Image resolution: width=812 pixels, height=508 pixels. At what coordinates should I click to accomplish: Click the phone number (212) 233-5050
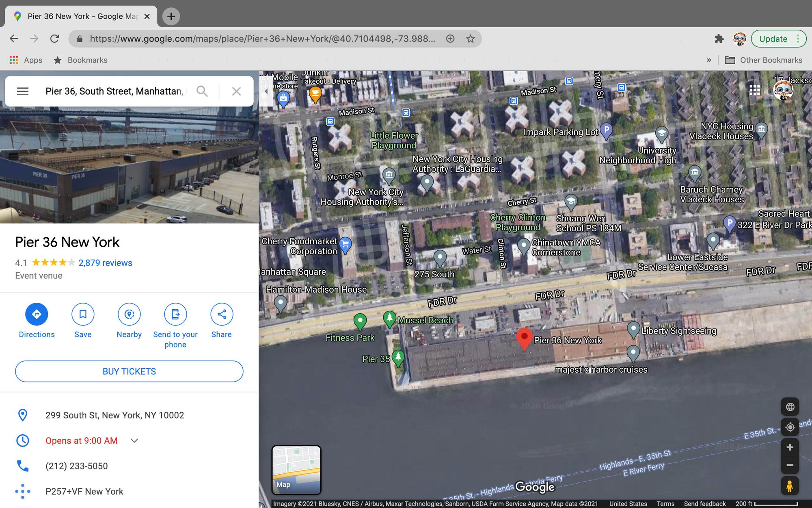tap(77, 466)
